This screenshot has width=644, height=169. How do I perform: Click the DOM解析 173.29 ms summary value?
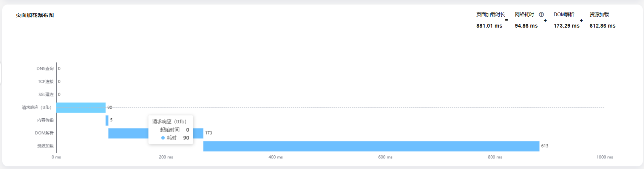pos(567,26)
